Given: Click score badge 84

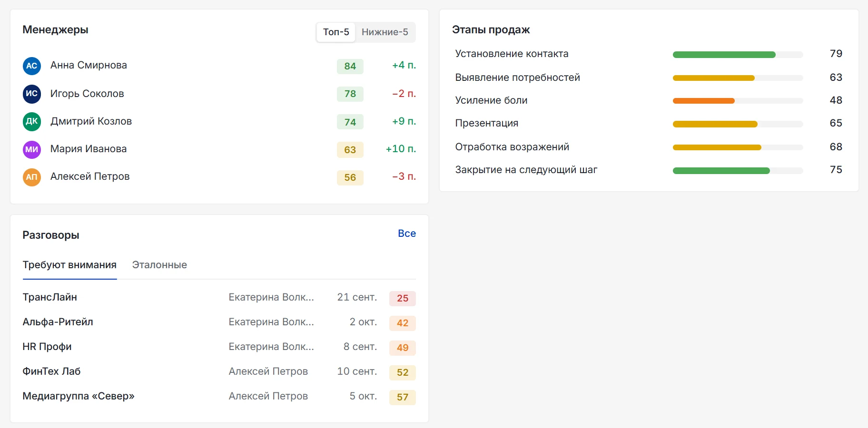Looking at the screenshot, I should click(350, 66).
